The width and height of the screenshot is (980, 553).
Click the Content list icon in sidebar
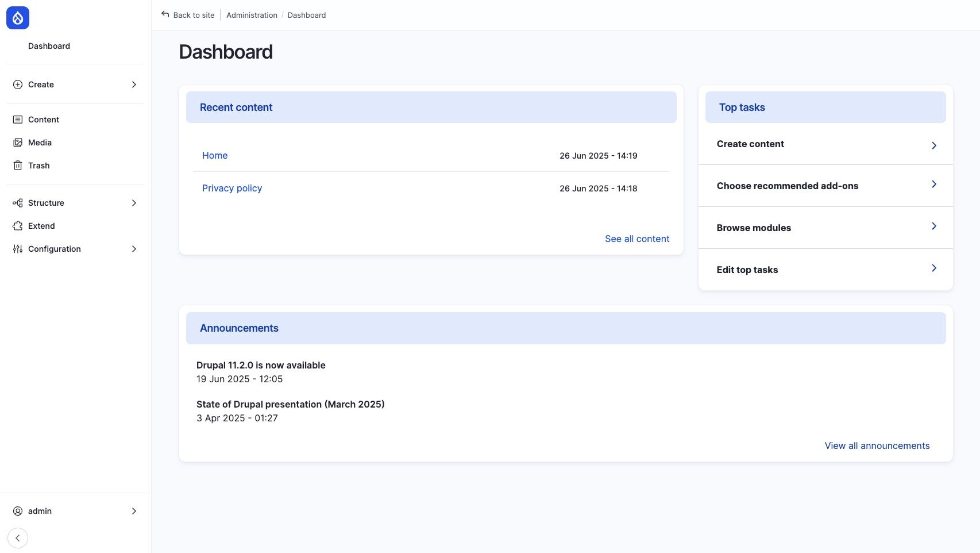click(x=18, y=120)
